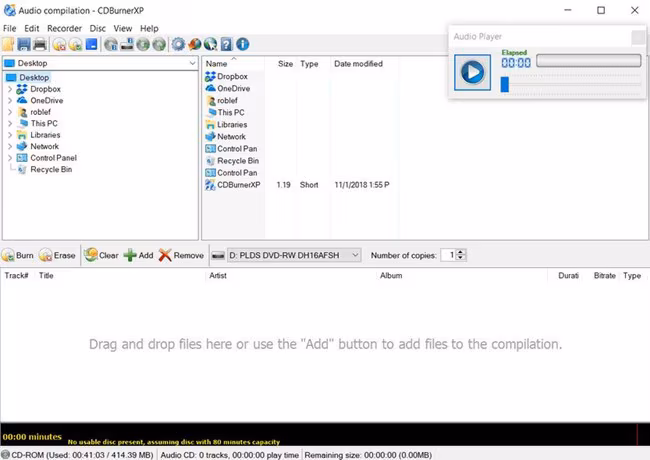
Task: Open the Edit menu
Action: click(x=32, y=28)
